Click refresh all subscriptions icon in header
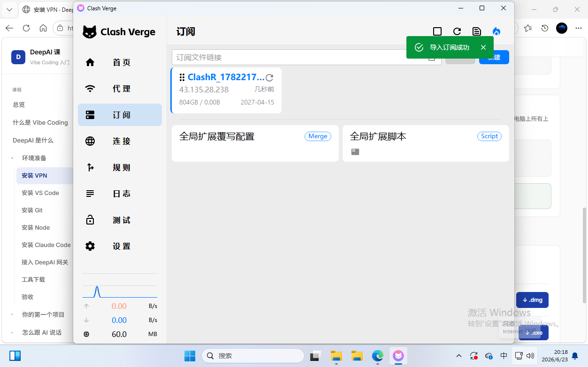Image resolution: width=588 pixels, height=367 pixels. (x=457, y=31)
